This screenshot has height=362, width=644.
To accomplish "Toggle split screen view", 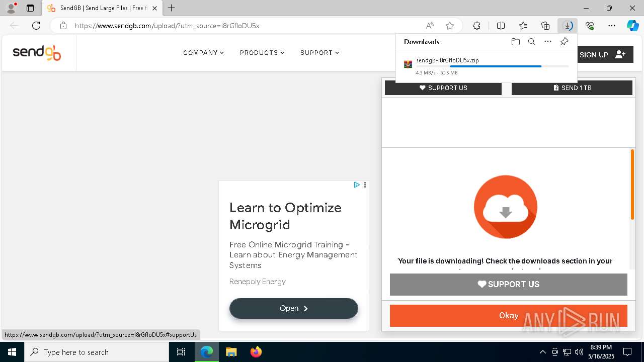I will (x=501, y=26).
